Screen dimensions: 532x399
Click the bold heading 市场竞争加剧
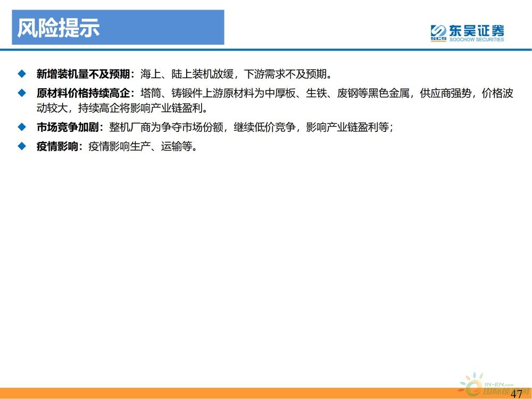[68, 127]
